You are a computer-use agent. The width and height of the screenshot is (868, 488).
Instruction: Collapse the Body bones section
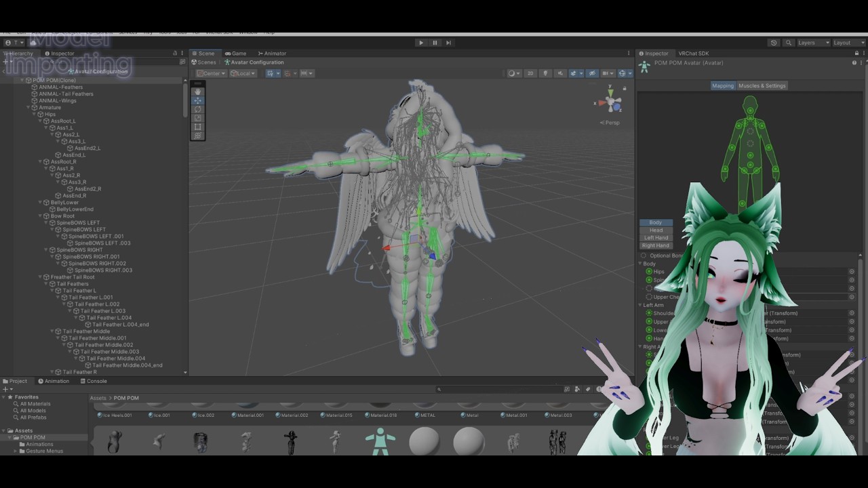click(x=640, y=264)
